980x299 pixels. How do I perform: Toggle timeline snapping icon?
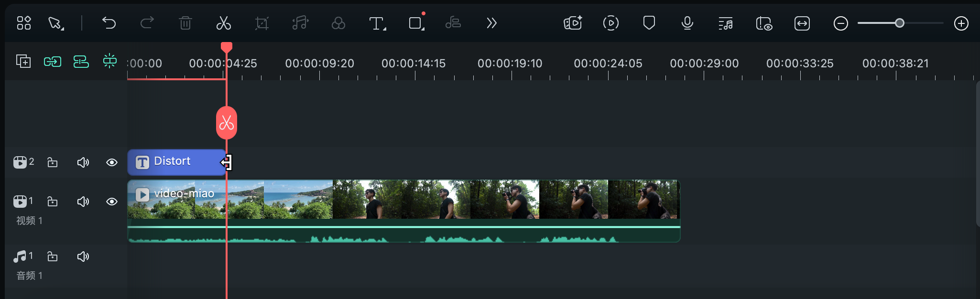pyautogui.click(x=110, y=61)
